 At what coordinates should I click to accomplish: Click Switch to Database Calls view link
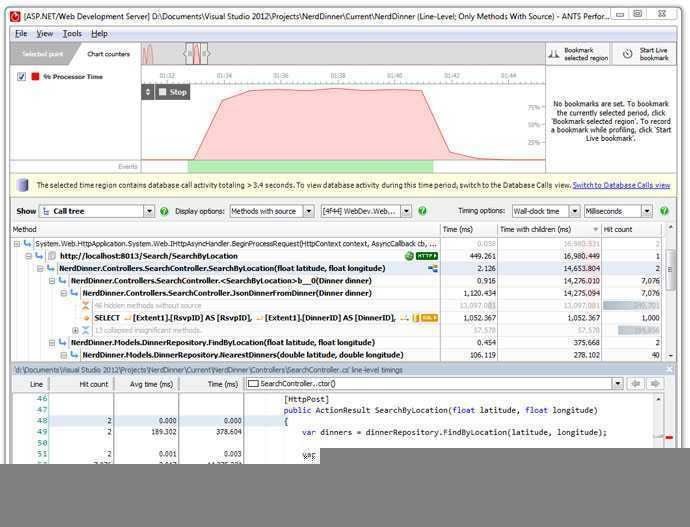tap(621, 185)
